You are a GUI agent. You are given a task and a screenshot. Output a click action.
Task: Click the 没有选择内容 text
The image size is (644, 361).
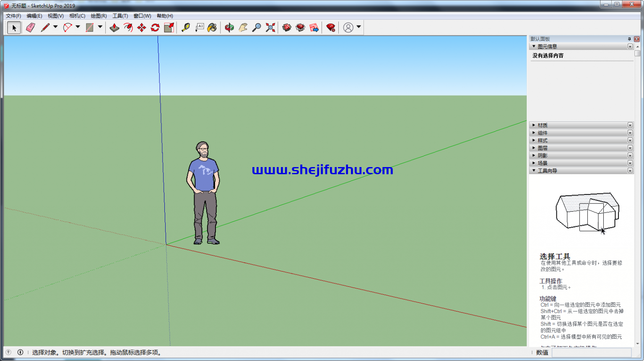click(x=548, y=55)
